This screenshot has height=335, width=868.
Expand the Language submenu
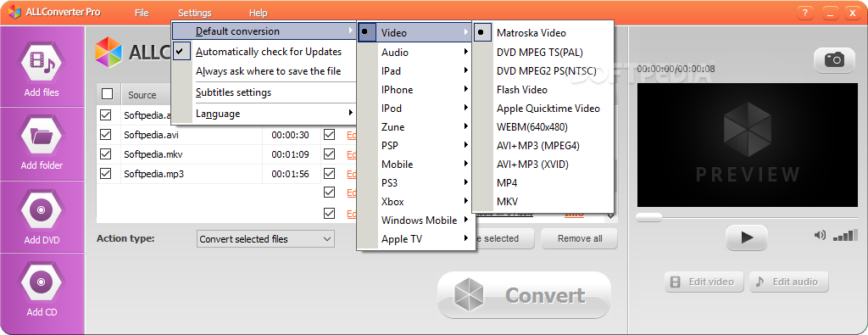[x=264, y=114]
